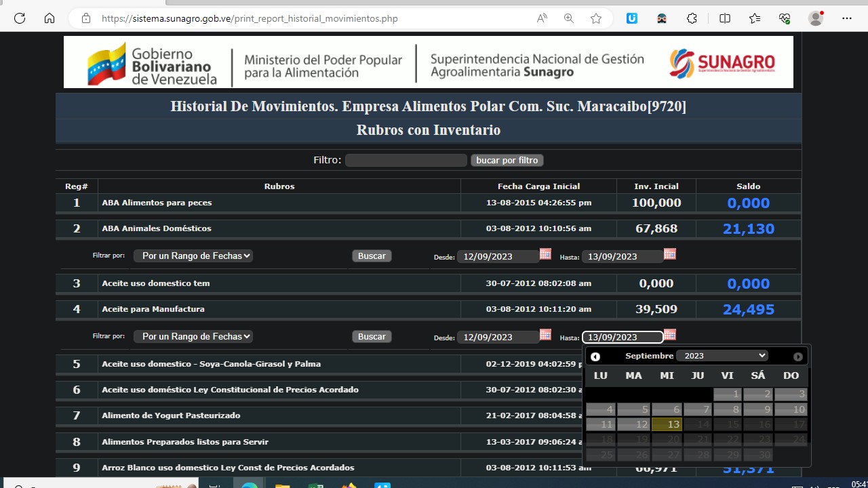Click Hasta date field under Aceite para Manufactura

pyautogui.click(x=623, y=337)
